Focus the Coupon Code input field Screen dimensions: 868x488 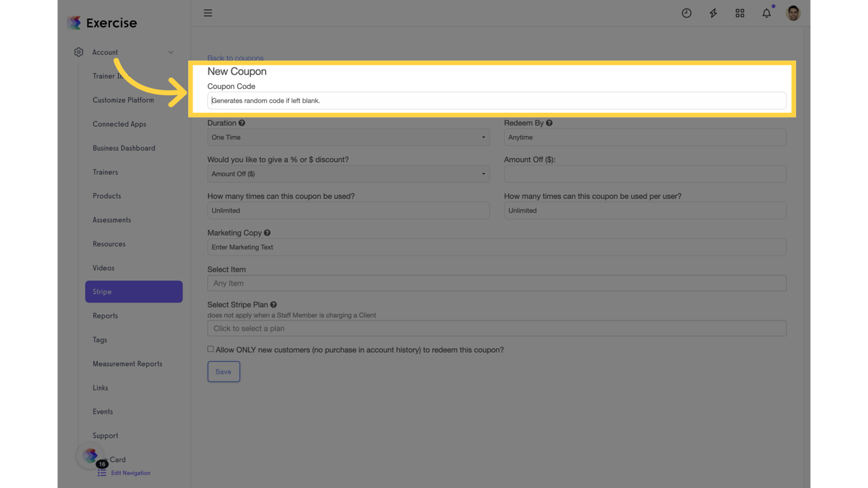tap(496, 100)
